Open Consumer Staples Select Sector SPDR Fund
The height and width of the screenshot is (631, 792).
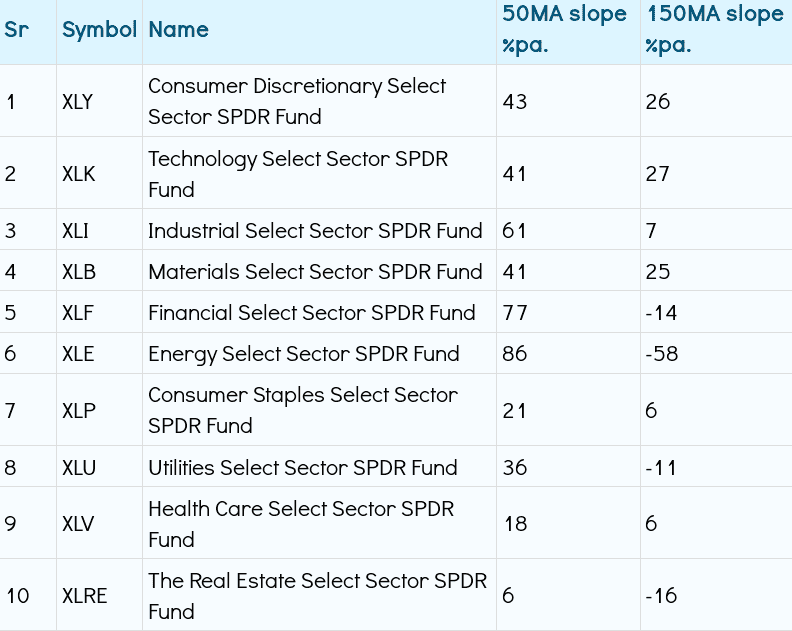302,410
